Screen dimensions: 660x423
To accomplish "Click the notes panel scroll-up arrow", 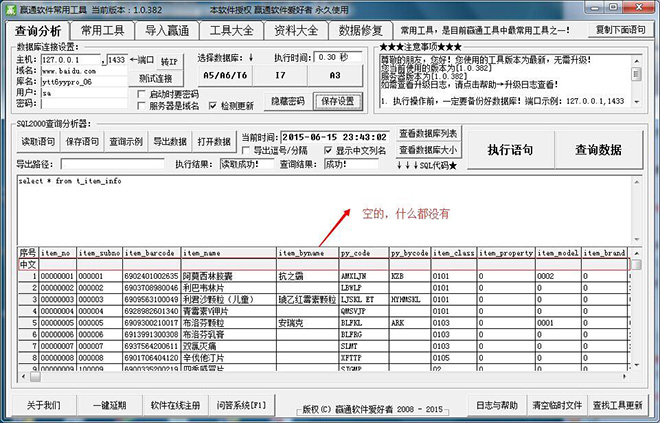I will 636,61.
